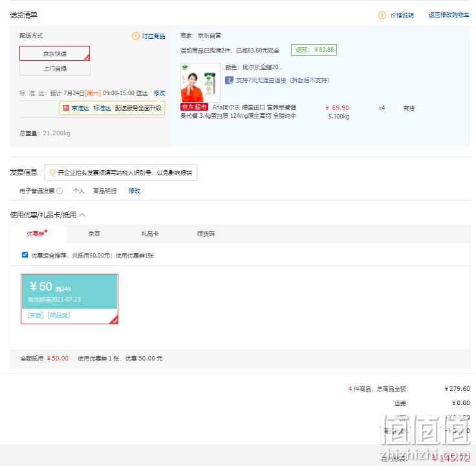
Task: Select 上门自提 pickup option
Action: click(54, 69)
